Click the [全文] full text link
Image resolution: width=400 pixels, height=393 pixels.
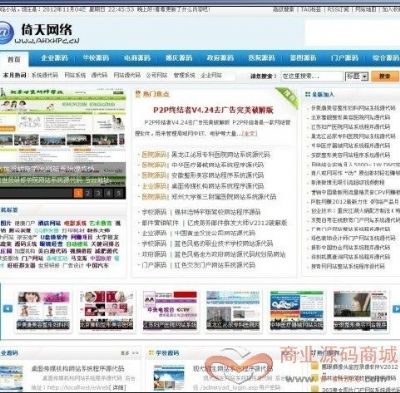pyautogui.click(x=250, y=133)
